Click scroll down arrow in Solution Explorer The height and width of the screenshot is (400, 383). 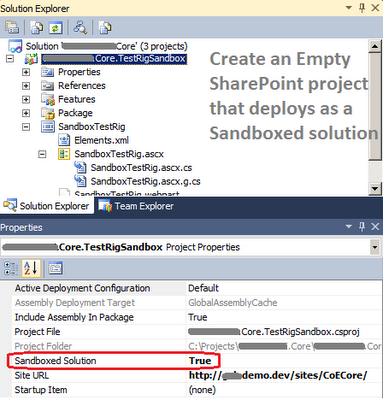pos(375,189)
